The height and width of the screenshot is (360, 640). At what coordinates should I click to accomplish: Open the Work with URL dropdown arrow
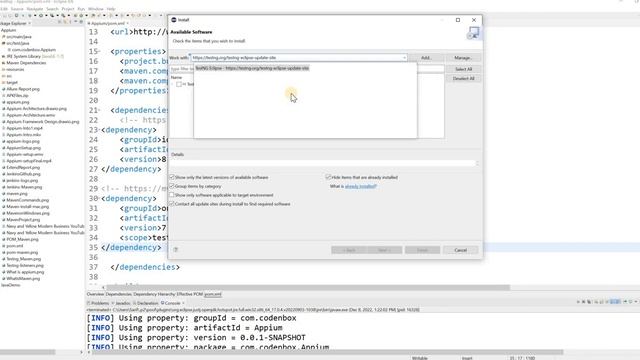tap(404, 58)
